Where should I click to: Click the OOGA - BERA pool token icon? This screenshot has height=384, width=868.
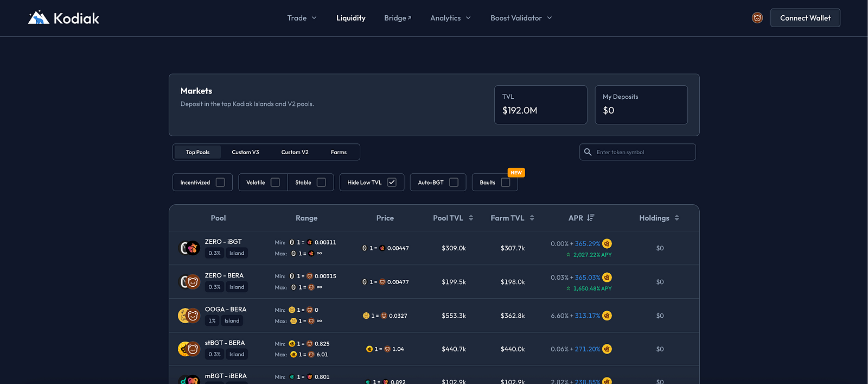pos(189,316)
